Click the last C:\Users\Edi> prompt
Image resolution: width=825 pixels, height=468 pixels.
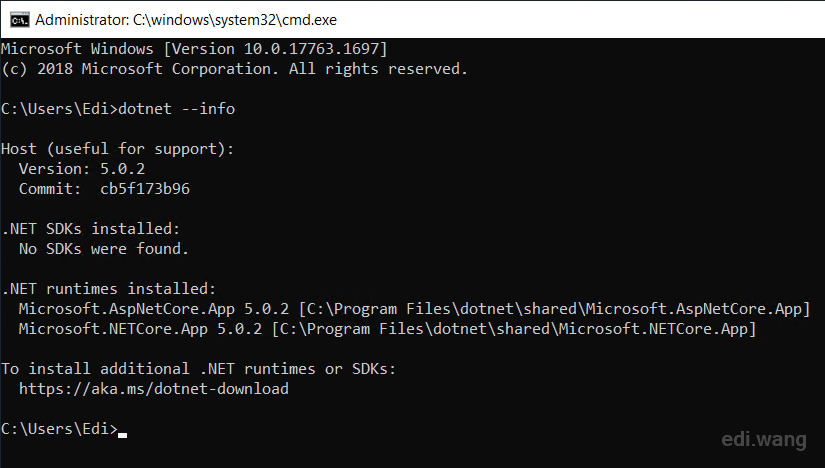click(58, 429)
